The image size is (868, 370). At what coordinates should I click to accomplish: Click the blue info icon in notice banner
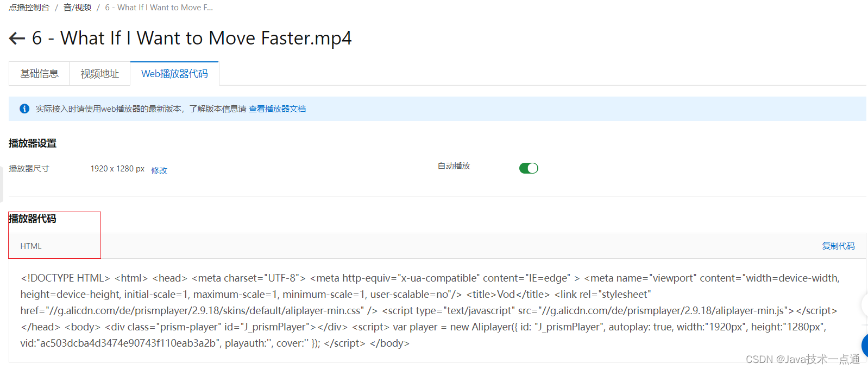pos(24,109)
